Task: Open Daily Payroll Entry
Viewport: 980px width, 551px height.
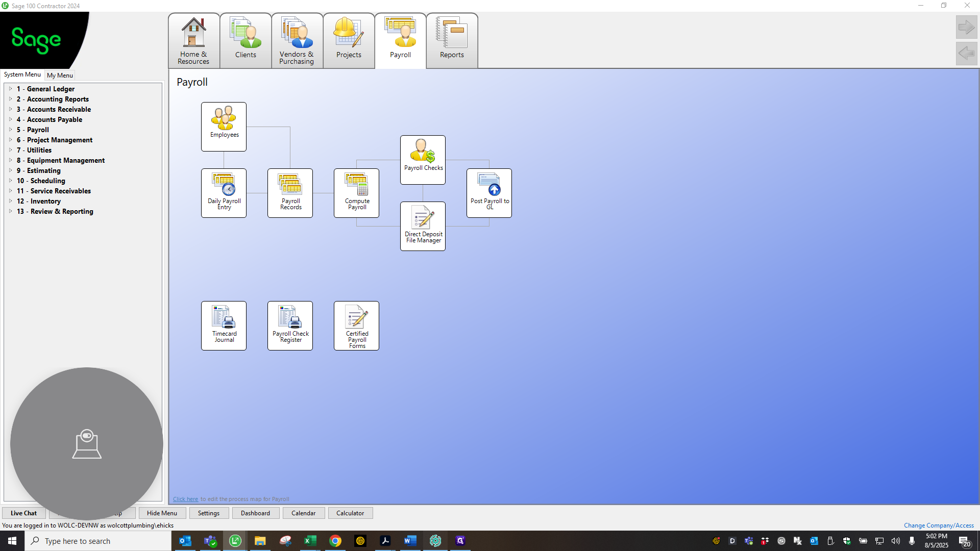Action: 224,193
